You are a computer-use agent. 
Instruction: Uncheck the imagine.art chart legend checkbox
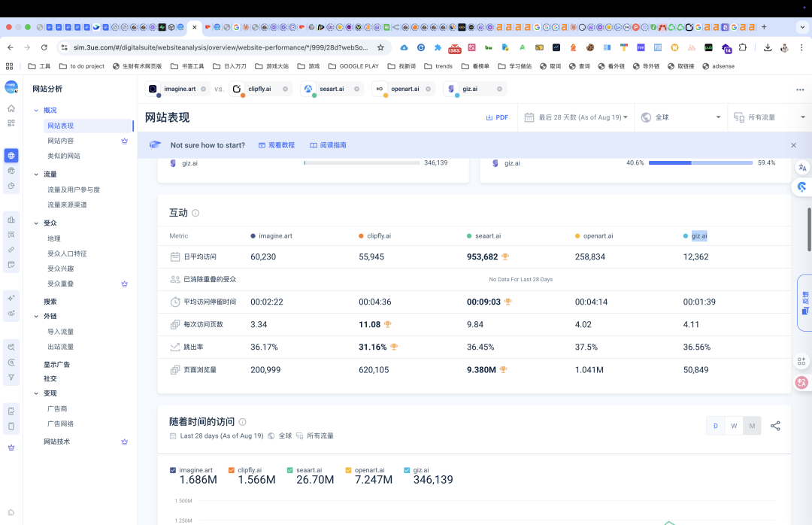coord(173,470)
